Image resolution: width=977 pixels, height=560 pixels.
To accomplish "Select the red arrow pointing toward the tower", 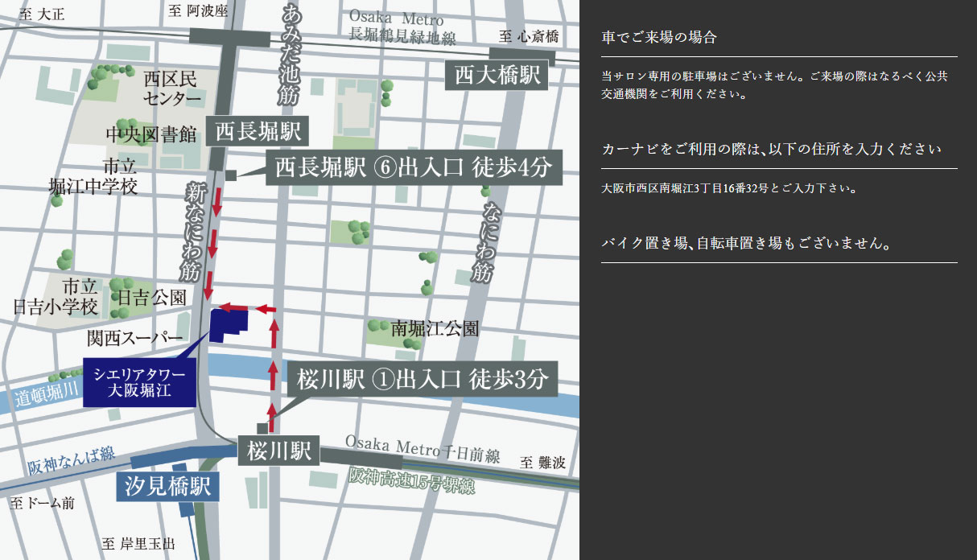I will [x=233, y=307].
